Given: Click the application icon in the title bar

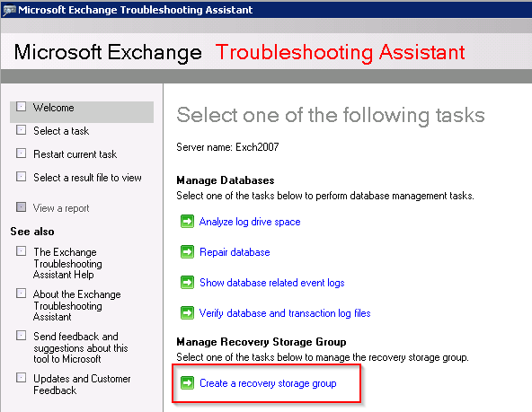Looking at the screenshot, I should coord(9,10).
